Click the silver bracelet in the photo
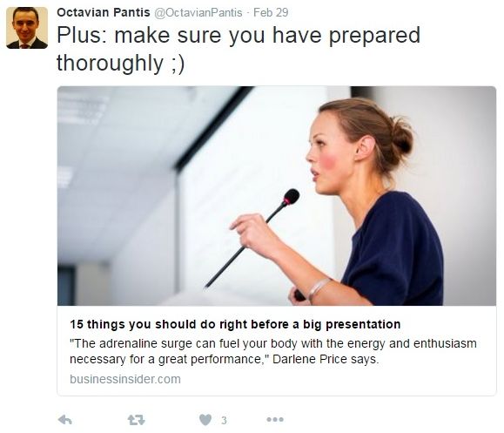504x433 pixels. 319,288
